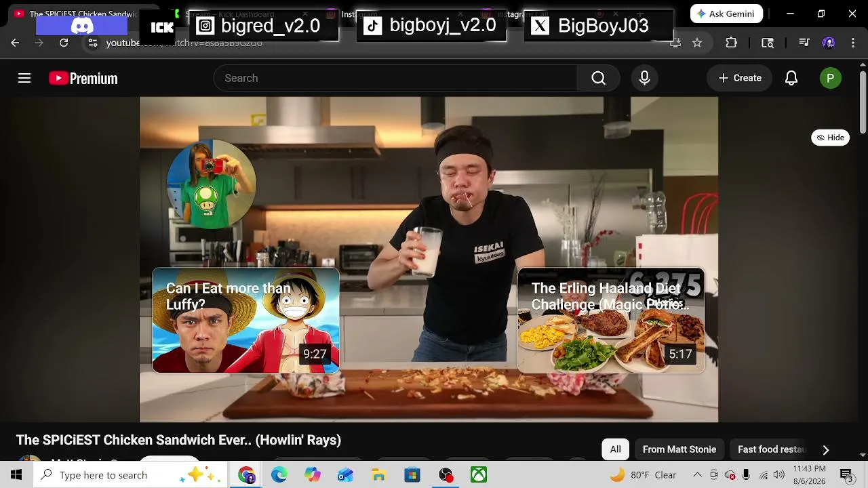This screenshot has height=488, width=868.
Task: Open Outlook from the taskbar
Action: pyautogui.click(x=346, y=475)
